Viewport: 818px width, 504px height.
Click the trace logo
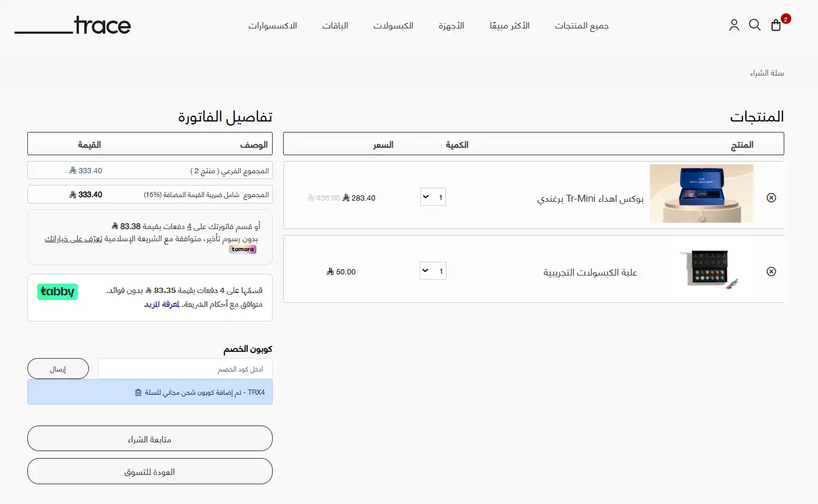(x=73, y=26)
